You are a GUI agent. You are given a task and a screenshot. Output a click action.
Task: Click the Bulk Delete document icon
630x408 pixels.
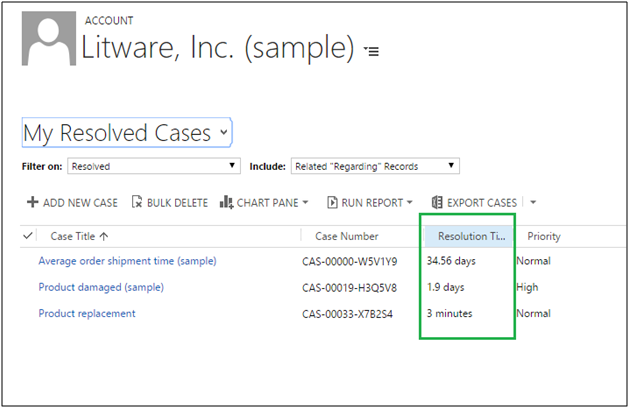137,202
